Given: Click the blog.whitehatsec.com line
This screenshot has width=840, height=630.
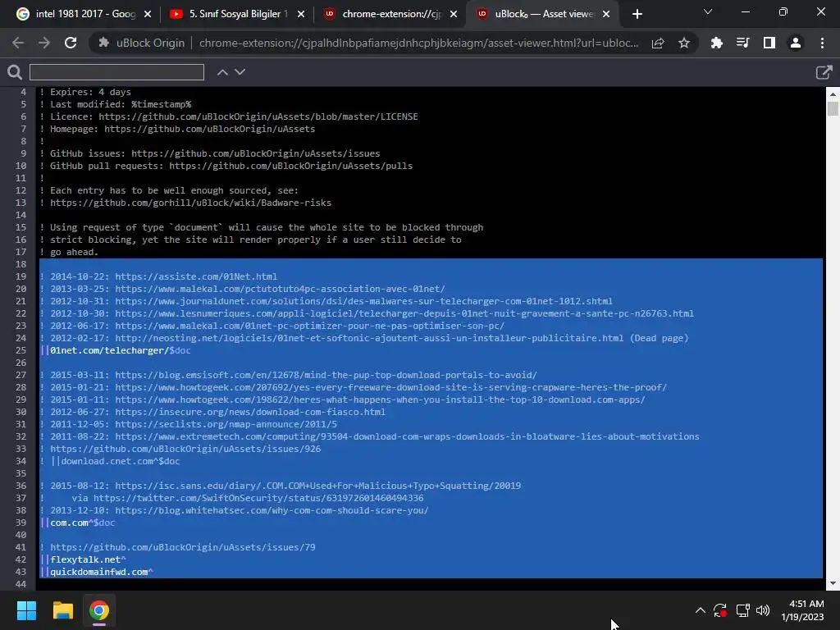Looking at the screenshot, I should tap(234, 510).
